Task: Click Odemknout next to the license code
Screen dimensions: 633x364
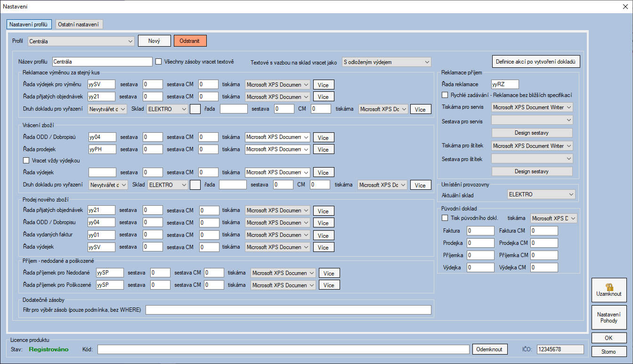Action: tap(489, 349)
